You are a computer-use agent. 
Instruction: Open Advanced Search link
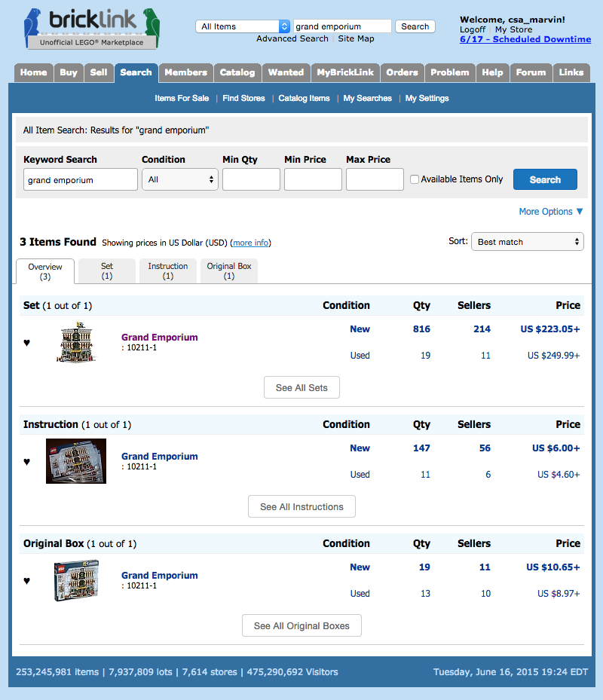[x=292, y=38]
